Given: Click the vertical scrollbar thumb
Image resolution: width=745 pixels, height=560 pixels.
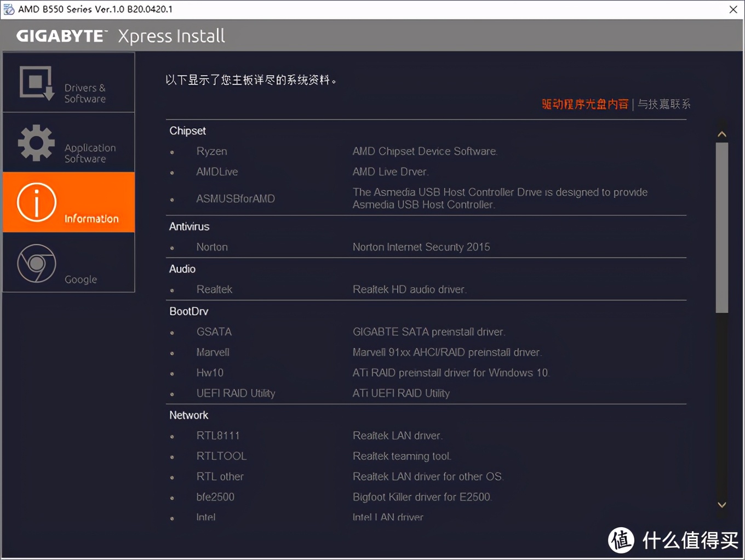Looking at the screenshot, I should click(x=722, y=228).
